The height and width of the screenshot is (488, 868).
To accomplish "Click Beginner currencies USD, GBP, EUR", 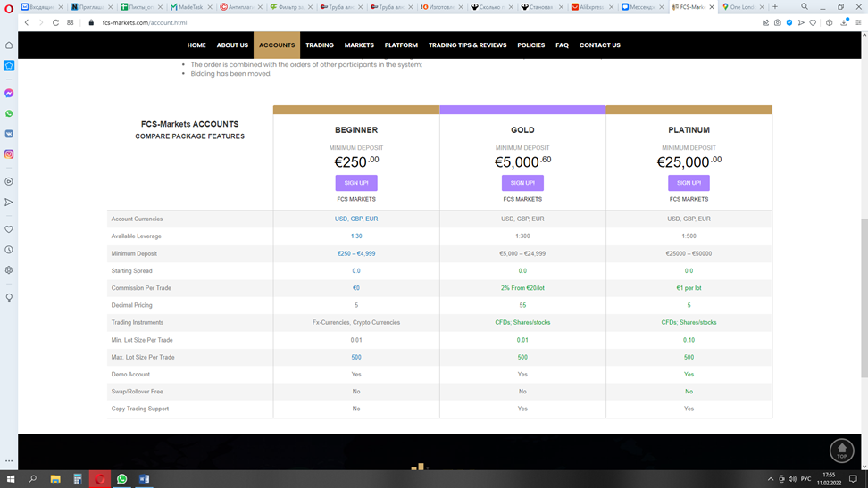I will point(356,219).
